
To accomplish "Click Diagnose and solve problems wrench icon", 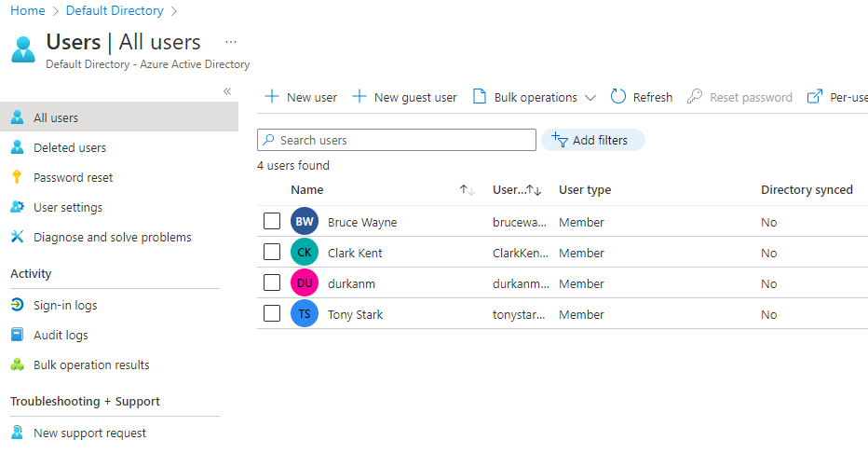I will click(17, 237).
